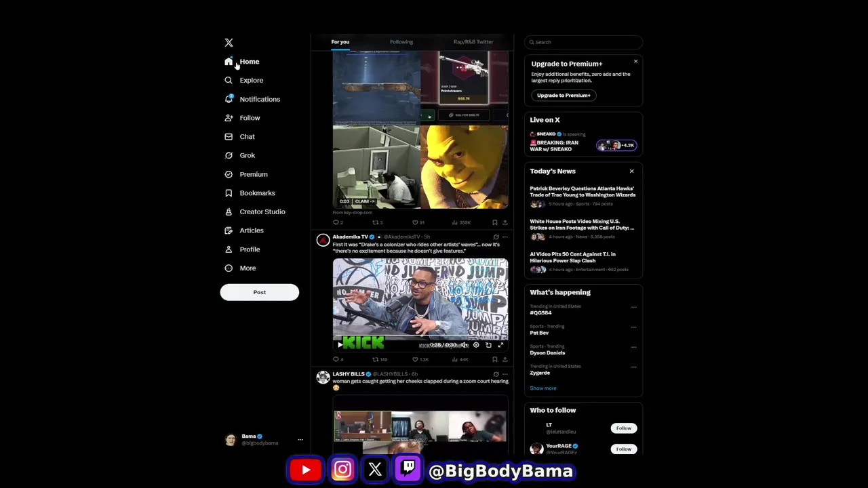Open video settings gear on Akademiks video
Viewport: 868px width, 488px height.
click(476, 345)
